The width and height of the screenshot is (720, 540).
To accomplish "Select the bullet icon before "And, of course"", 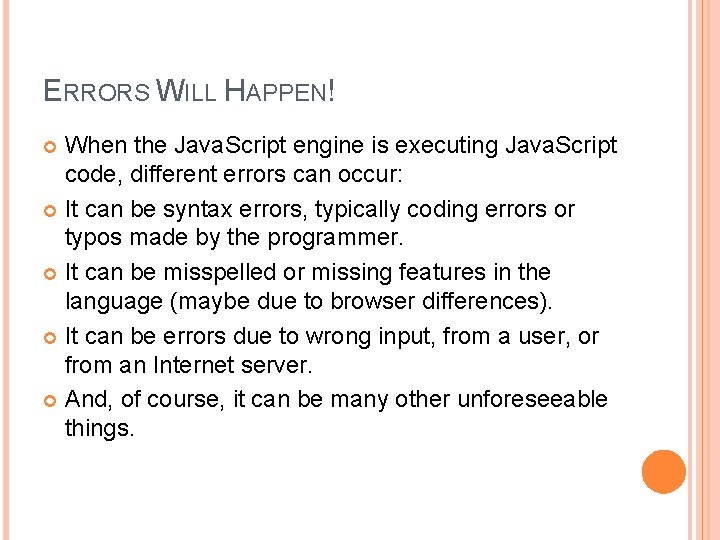I will 51,400.
